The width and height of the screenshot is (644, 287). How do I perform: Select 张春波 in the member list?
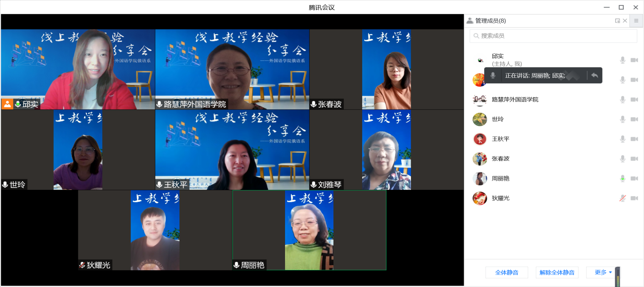(501, 159)
